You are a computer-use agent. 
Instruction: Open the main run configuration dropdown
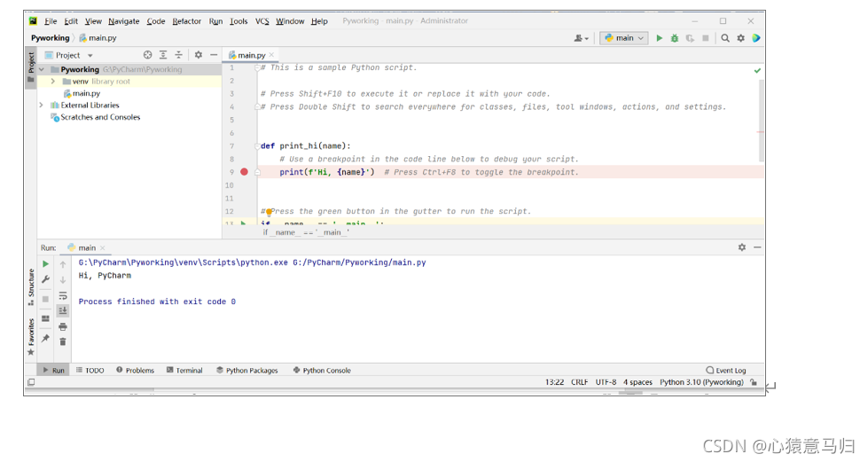pyautogui.click(x=624, y=38)
